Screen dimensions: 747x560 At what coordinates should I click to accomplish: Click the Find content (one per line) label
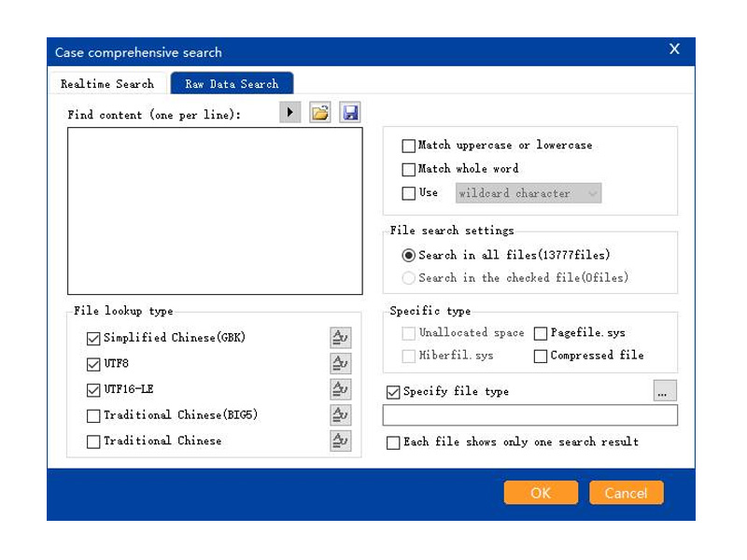tap(154, 115)
